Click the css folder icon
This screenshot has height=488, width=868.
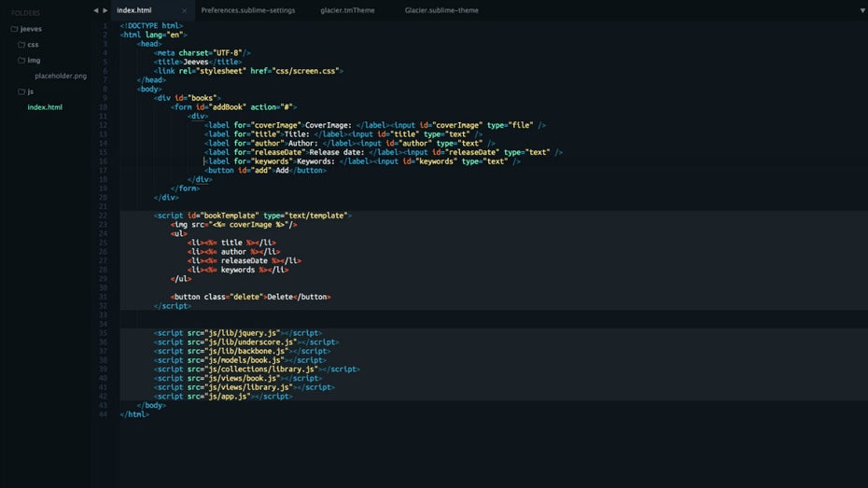(21, 44)
